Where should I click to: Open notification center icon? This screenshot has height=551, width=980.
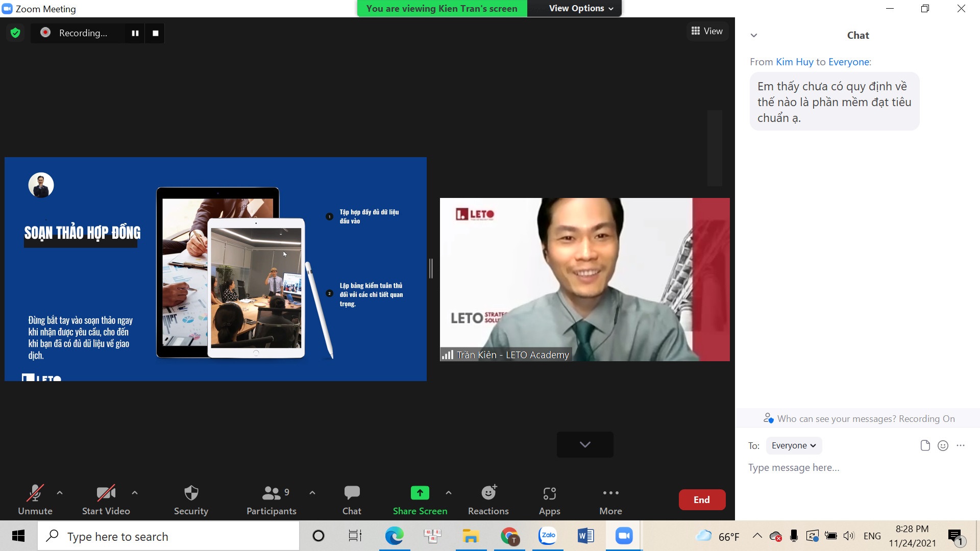(x=955, y=537)
